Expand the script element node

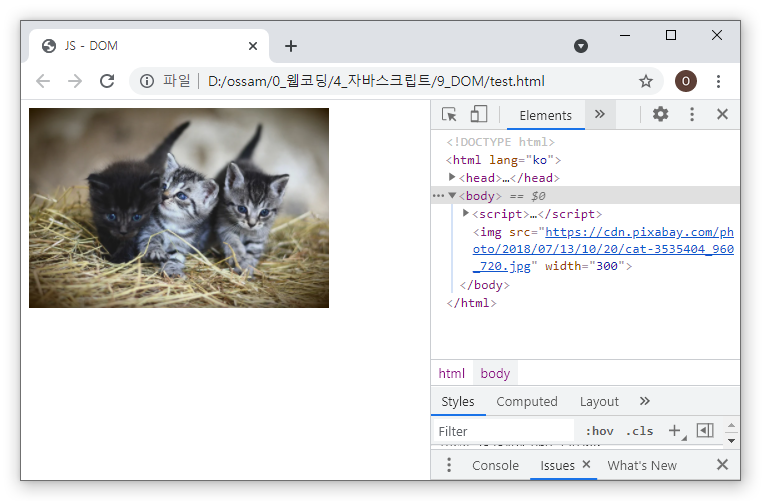[465, 213]
